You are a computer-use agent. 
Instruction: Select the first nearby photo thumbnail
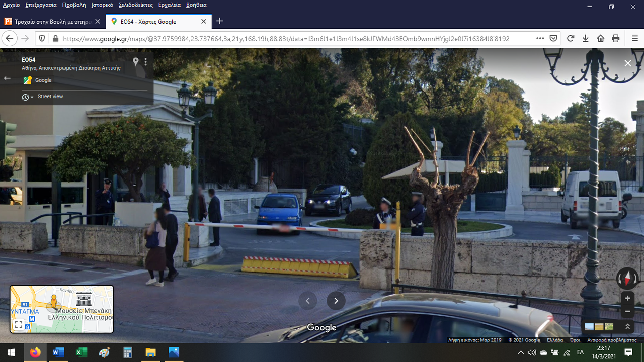point(589,327)
